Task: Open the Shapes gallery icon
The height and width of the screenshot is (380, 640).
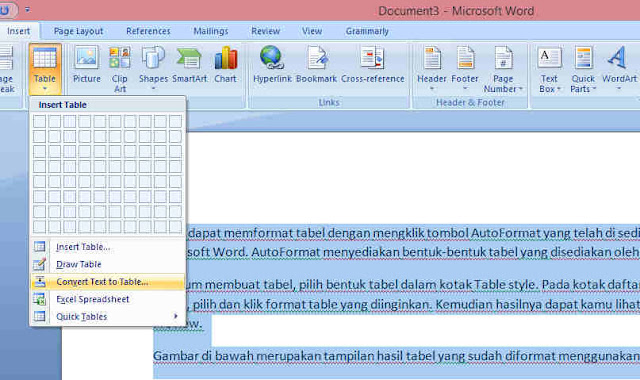Action: [x=153, y=58]
